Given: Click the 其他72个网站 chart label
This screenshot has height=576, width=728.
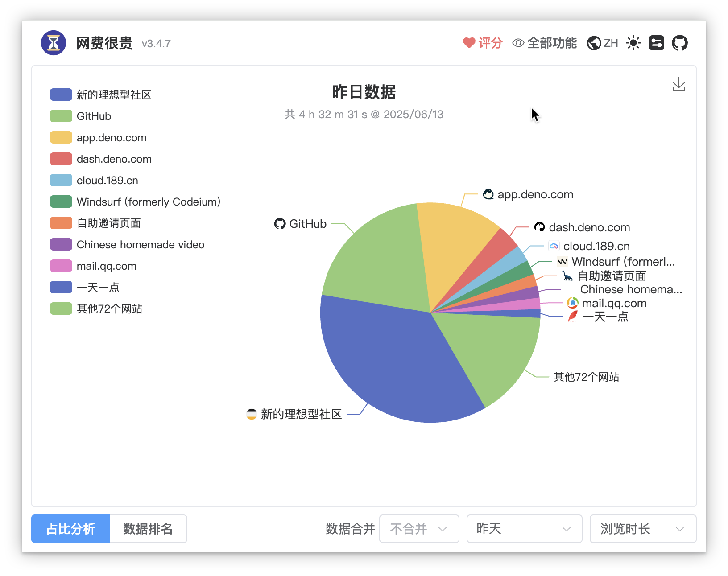Looking at the screenshot, I should point(587,377).
